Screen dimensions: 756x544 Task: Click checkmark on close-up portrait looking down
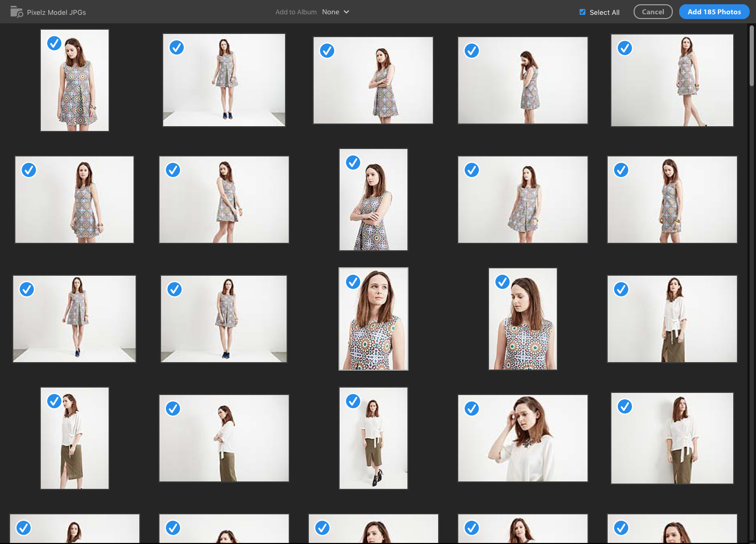point(502,282)
